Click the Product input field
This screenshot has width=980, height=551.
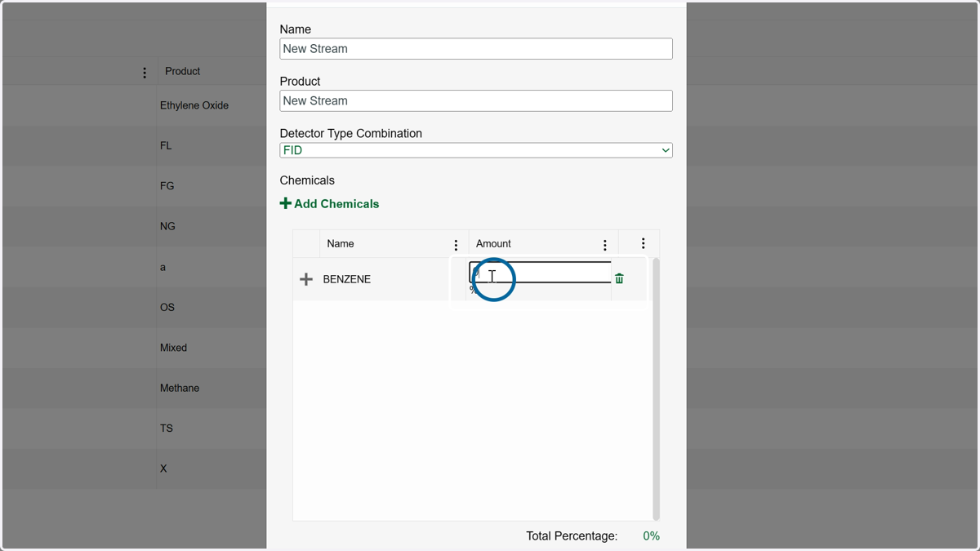[476, 100]
